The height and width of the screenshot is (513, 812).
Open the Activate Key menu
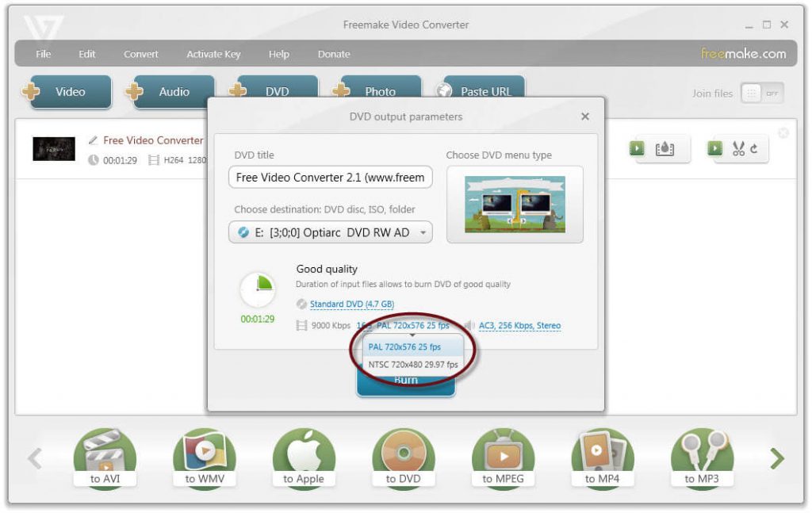pyautogui.click(x=213, y=54)
